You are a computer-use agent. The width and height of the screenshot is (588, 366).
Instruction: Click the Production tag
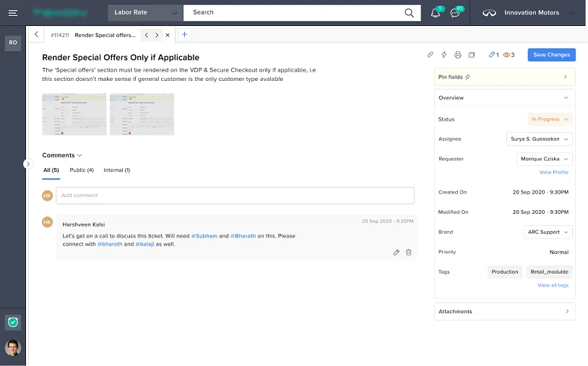pos(505,272)
